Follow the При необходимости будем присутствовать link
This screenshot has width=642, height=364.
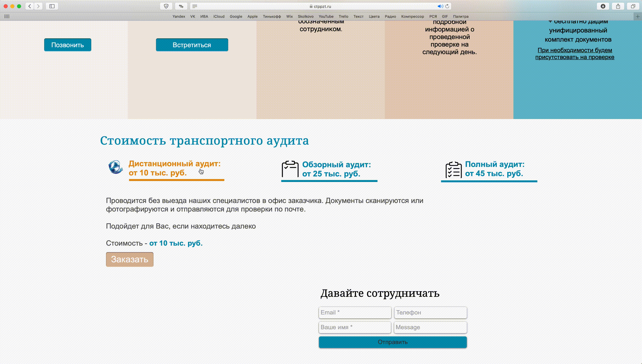coord(575,54)
